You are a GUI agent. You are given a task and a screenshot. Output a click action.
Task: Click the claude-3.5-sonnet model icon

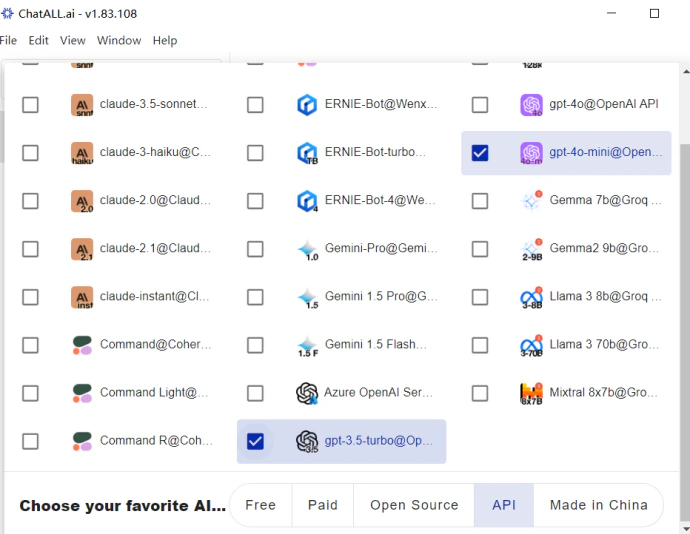click(x=82, y=105)
